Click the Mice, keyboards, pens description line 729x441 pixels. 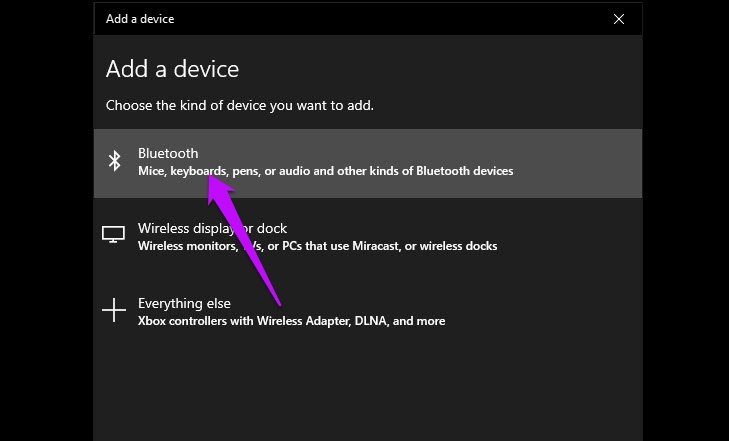pos(325,171)
